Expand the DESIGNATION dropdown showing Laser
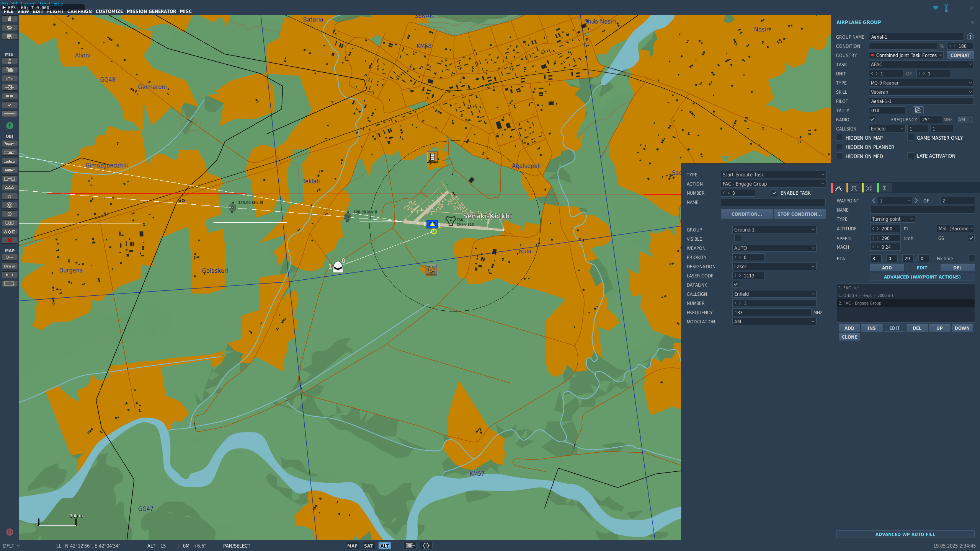 pos(774,266)
